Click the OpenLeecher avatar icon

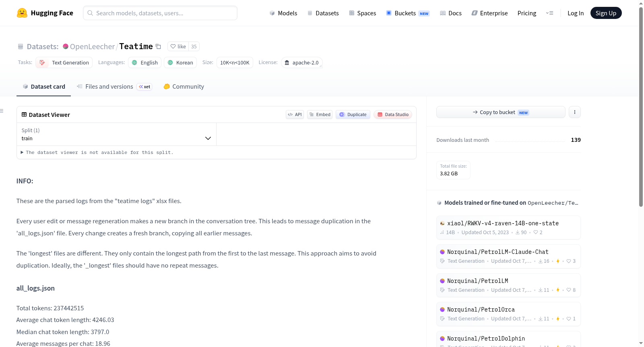[x=66, y=46]
